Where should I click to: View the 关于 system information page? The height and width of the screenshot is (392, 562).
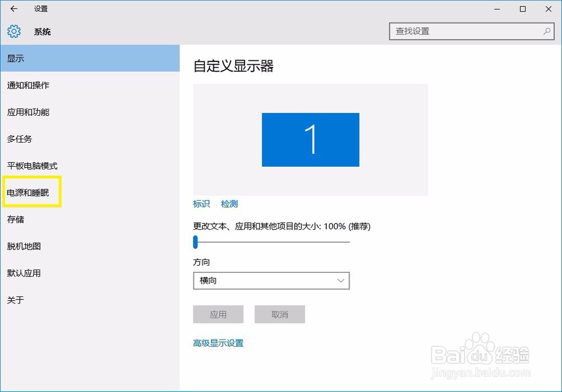[16, 300]
